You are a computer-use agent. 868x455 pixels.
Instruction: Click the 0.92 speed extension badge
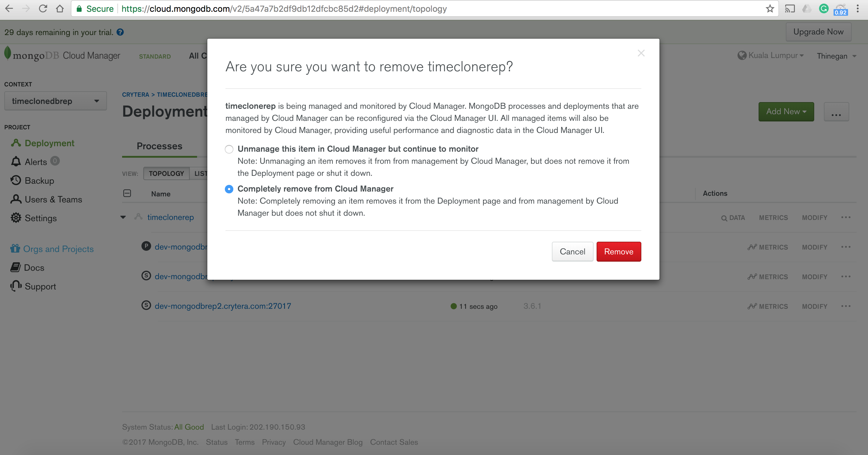841,9
